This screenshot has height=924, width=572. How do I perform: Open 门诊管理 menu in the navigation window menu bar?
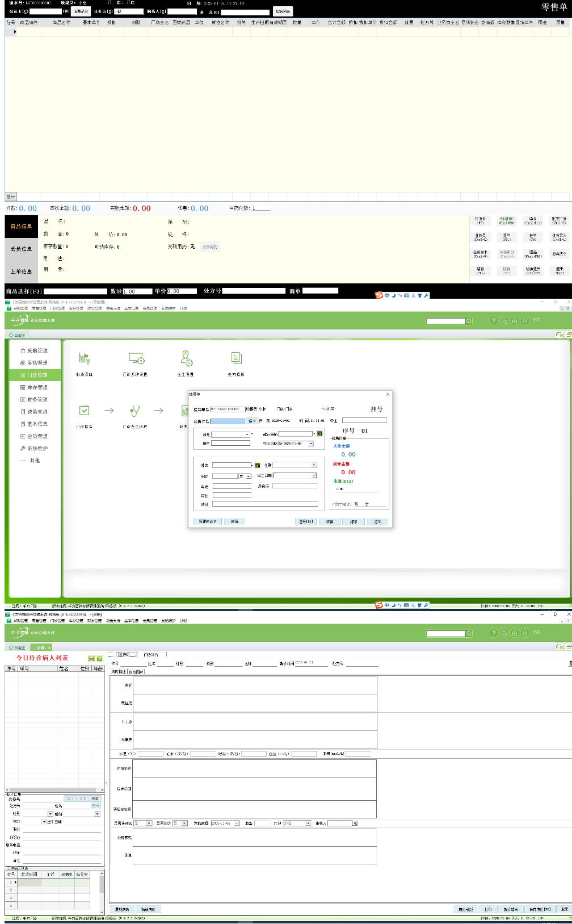point(57,308)
